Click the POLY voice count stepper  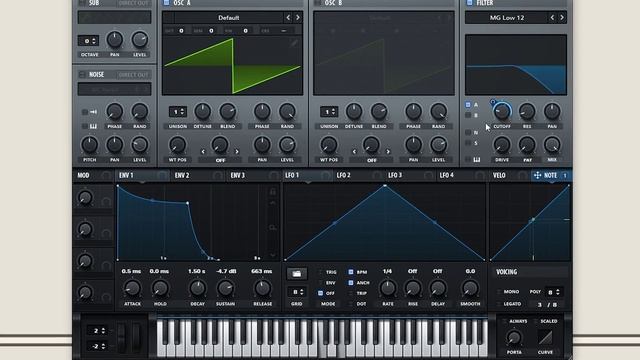(x=553, y=292)
